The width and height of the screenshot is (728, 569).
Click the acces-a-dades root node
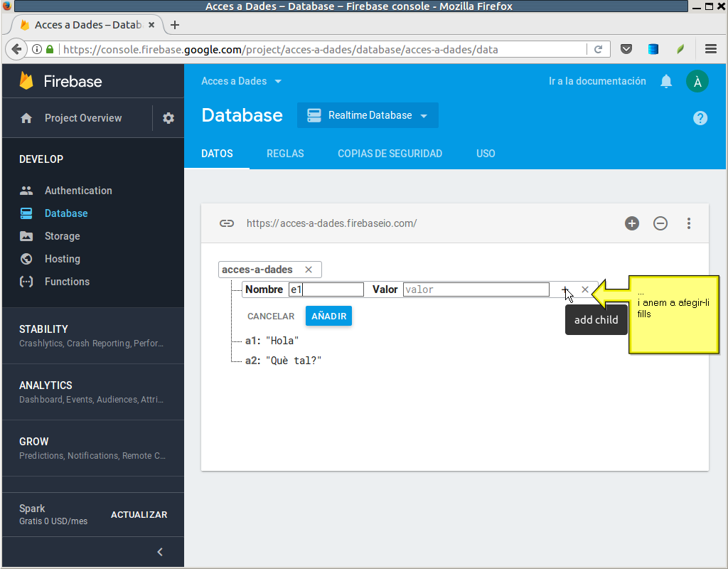(x=257, y=270)
